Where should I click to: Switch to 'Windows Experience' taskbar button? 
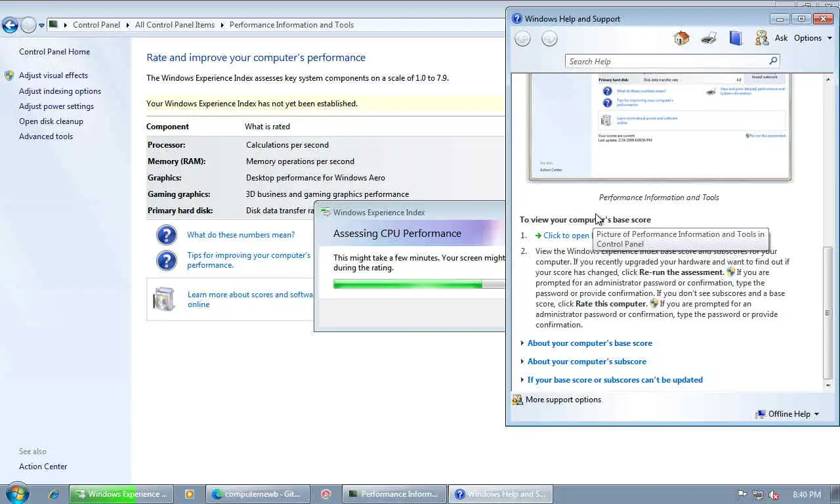point(121,494)
